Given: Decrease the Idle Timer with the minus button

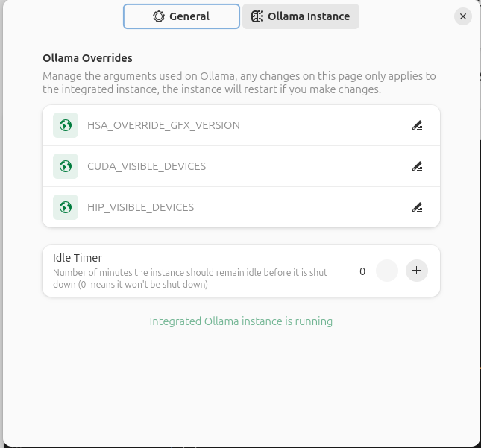Looking at the screenshot, I should click(387, 271).
